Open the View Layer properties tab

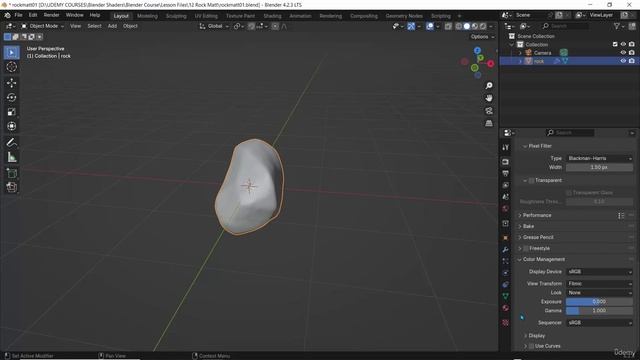(x=506, y=185)
